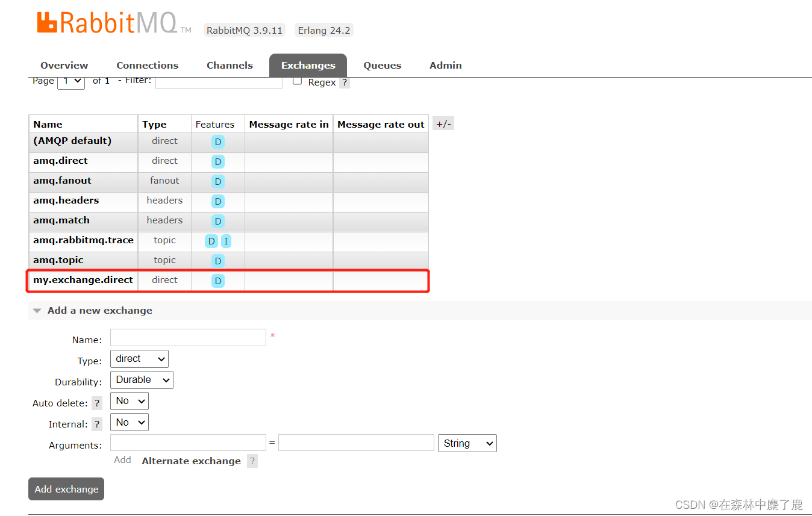This screenshot has height=516, width=812.
Task: Select the Exchanges tab
Action: (x=308, y=66)
